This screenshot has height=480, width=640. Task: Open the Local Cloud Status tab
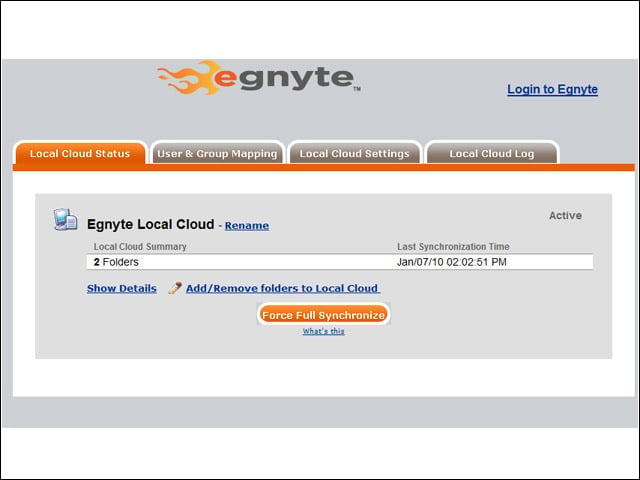tap(80, 153)
